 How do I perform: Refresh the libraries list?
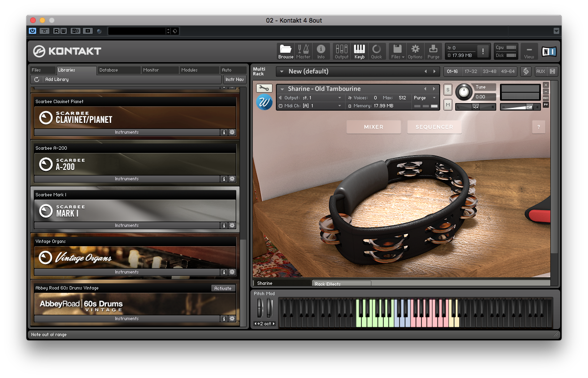[x=37, y=80]
